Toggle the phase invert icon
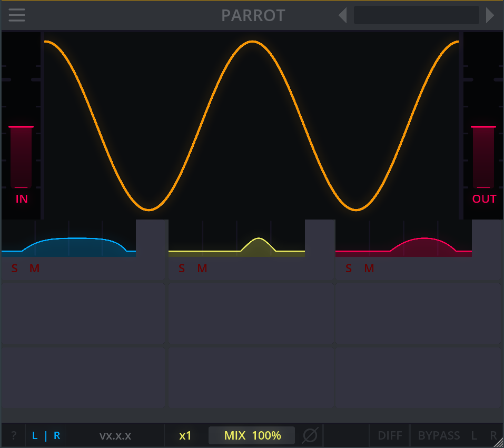 (x=310, y=435)
